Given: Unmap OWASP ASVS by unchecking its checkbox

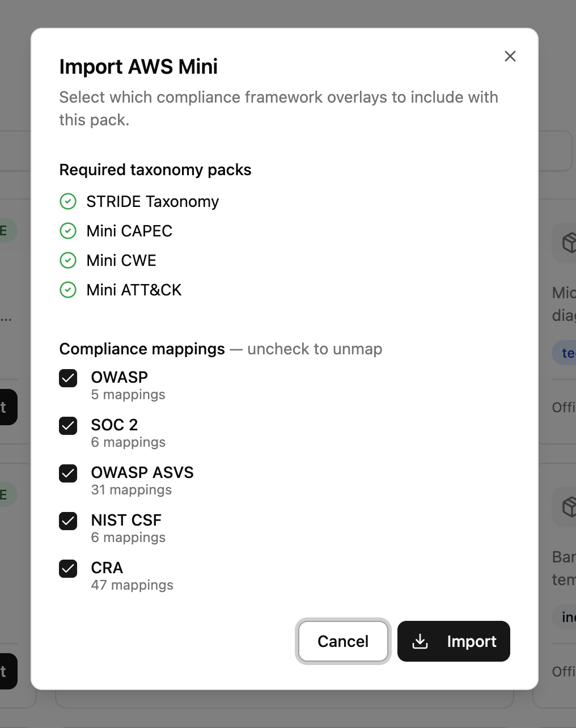Looking at the screenshot, I should [67, 473].
